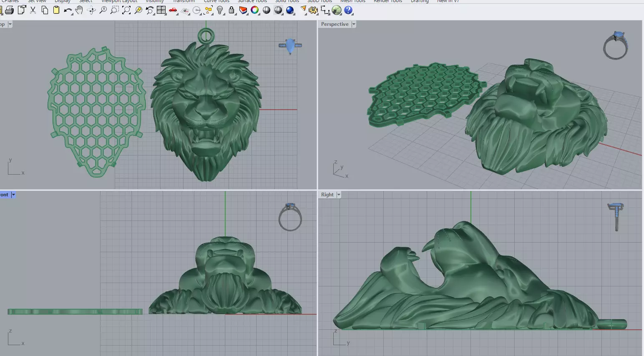644x356 pixels.
Task: Select the Zoom Dynamic magnifier
Action: [103, 10]
